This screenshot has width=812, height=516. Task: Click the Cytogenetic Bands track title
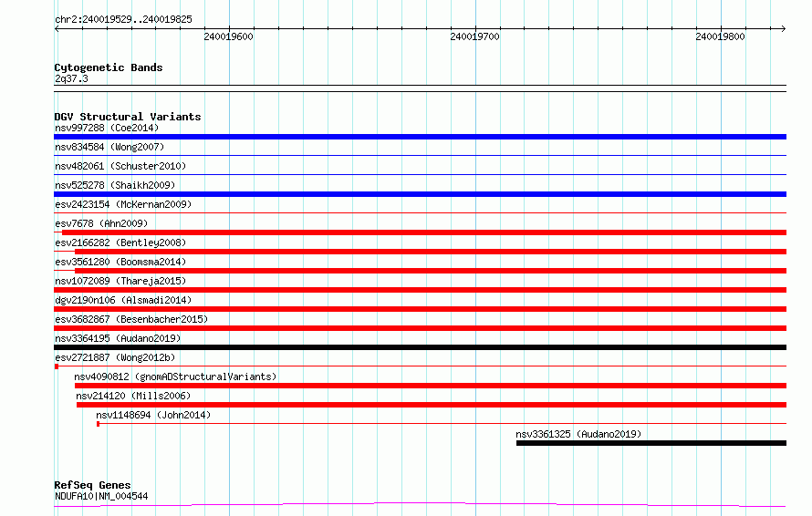point(109,67)
